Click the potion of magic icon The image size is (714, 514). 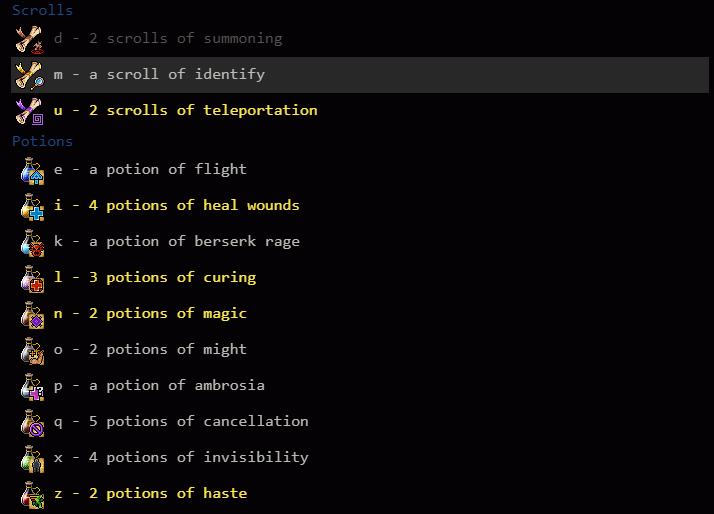click(32, 315)
